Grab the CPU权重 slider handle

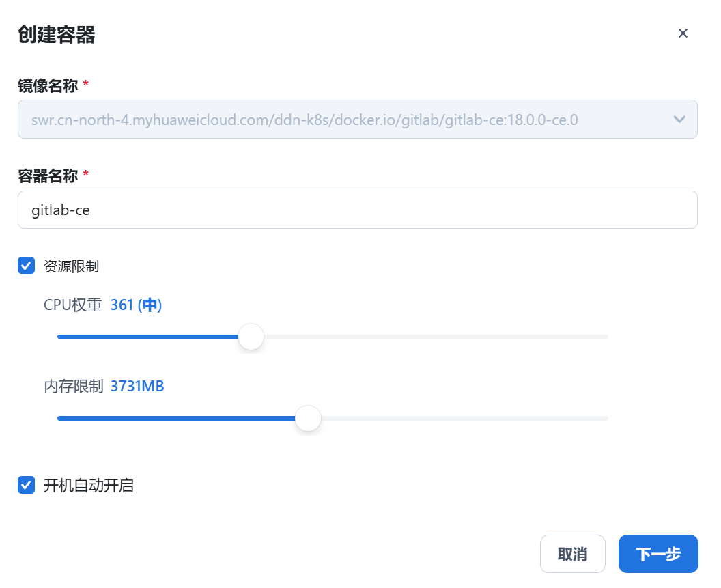point(251,337)
